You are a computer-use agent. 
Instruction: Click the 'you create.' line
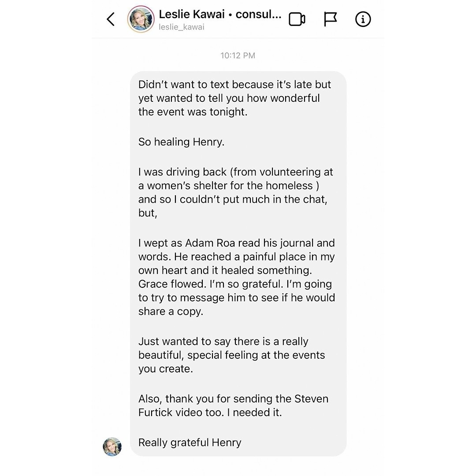point(165,369)
